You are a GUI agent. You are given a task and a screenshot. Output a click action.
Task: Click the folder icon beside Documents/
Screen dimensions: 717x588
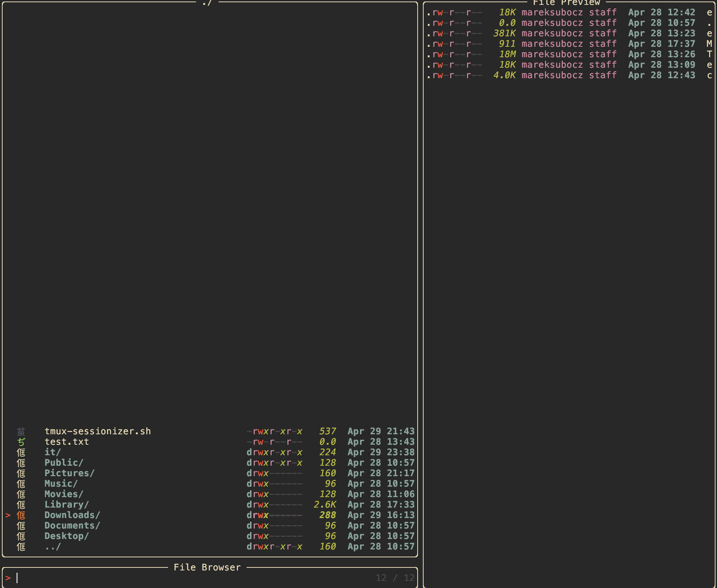[x=21, y=526]
